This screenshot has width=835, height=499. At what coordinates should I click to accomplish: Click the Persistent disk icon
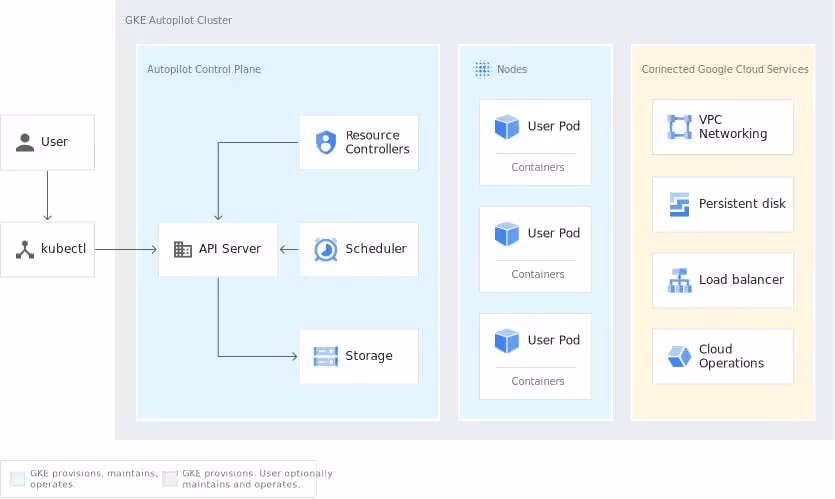[680, 204]
